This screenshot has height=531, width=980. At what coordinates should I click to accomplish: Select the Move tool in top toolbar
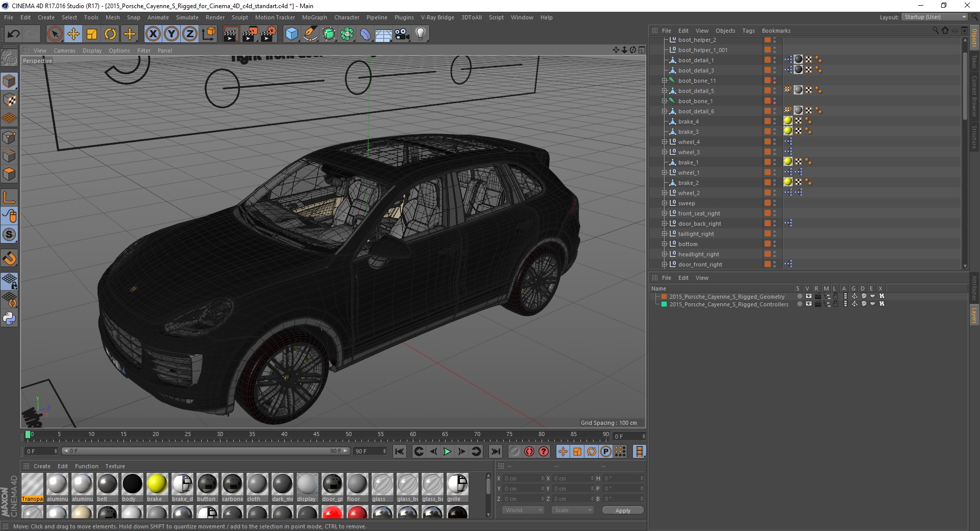(73, 34)
